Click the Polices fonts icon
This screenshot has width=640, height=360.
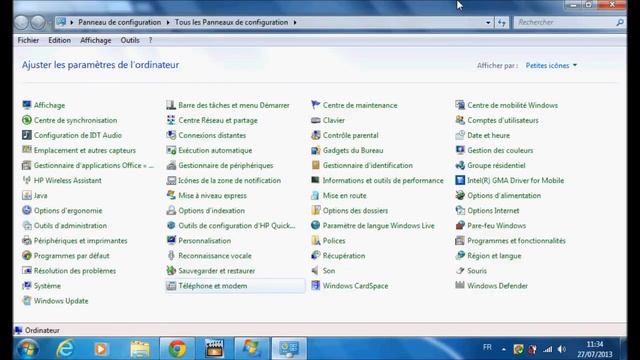316,241
